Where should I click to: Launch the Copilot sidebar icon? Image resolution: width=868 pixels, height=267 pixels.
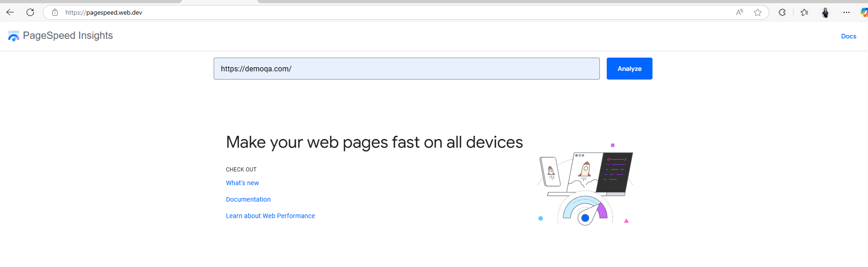pos(864,12)
